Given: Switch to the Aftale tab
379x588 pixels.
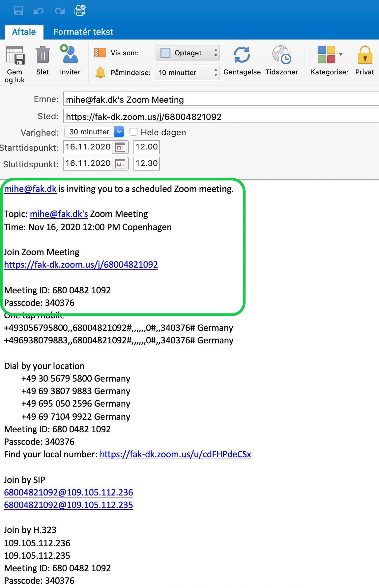Looking at the screenshot, I should pyautogui.click(x=24, y=32).
